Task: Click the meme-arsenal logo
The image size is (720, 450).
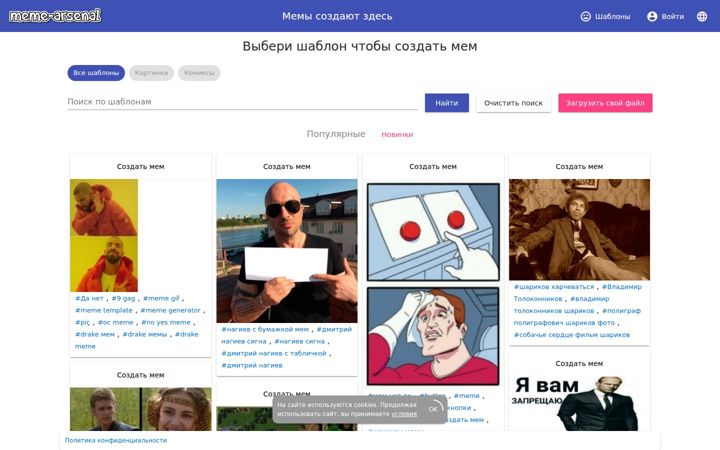Action: tap(55, 16)
